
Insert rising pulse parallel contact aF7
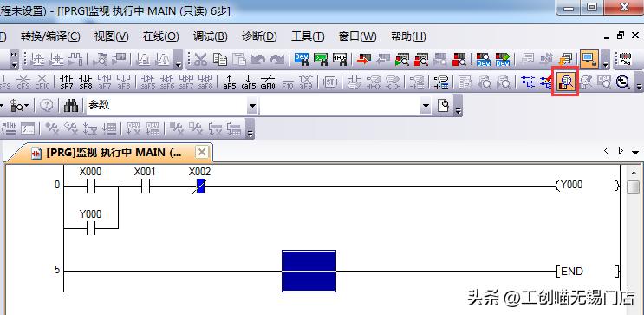click(x=104, y=82)
